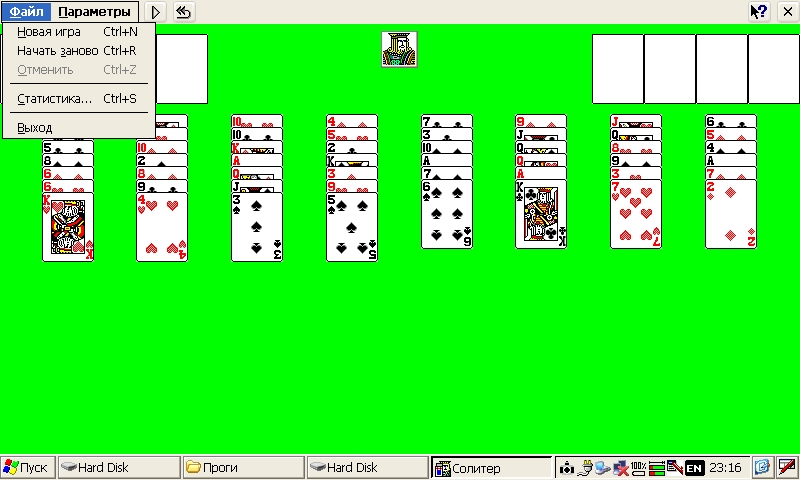Click the disconnected network icon with red X

[x=620, y=467]
